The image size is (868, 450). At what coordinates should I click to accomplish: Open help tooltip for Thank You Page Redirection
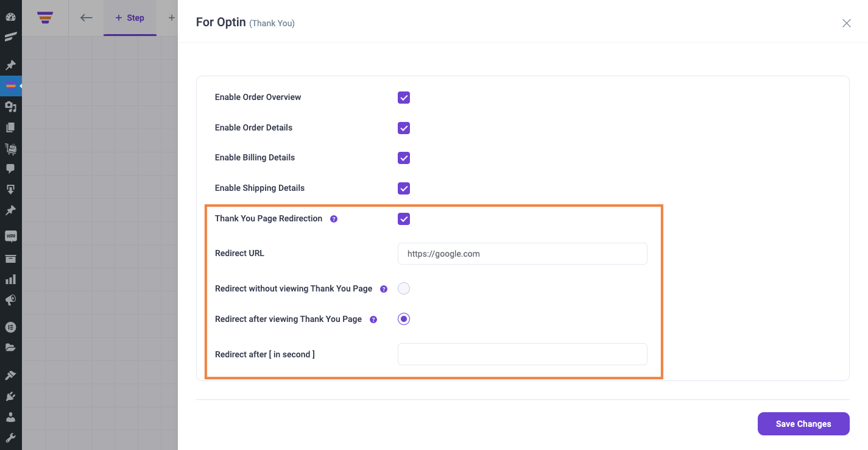point(334,219)
